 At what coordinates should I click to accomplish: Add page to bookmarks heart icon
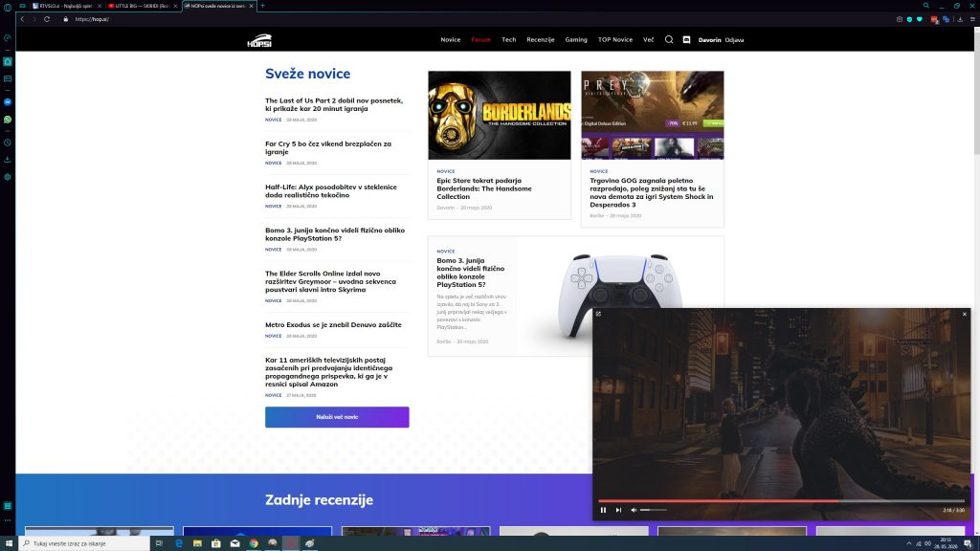[920, 19]
